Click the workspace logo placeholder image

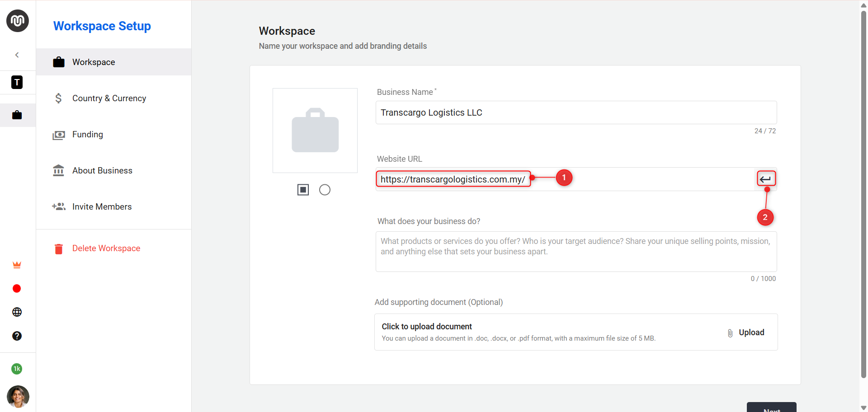(x=315, y=131)
